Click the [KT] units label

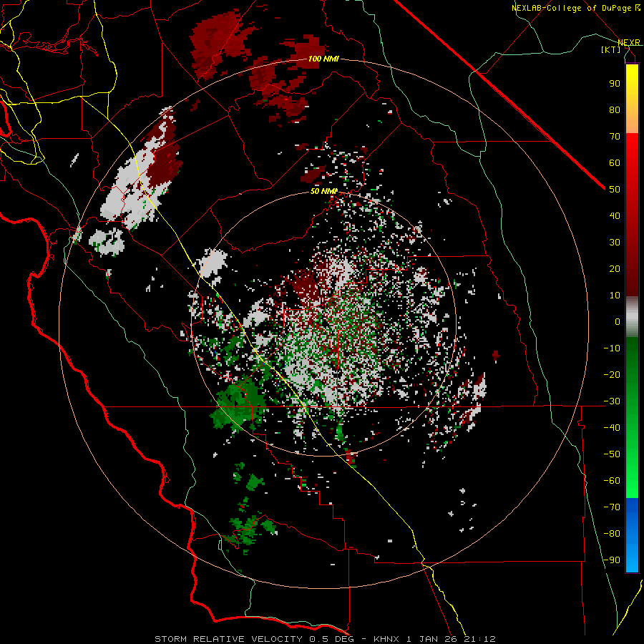(x=611, y=49)
